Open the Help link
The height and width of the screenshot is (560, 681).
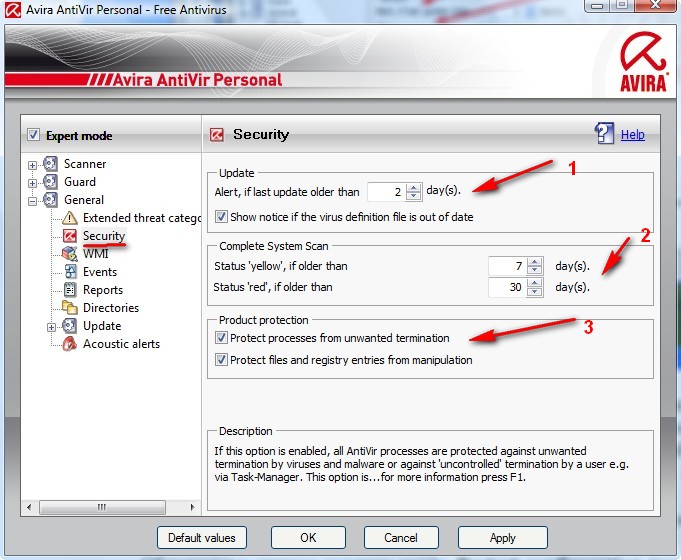pos(632,135)
